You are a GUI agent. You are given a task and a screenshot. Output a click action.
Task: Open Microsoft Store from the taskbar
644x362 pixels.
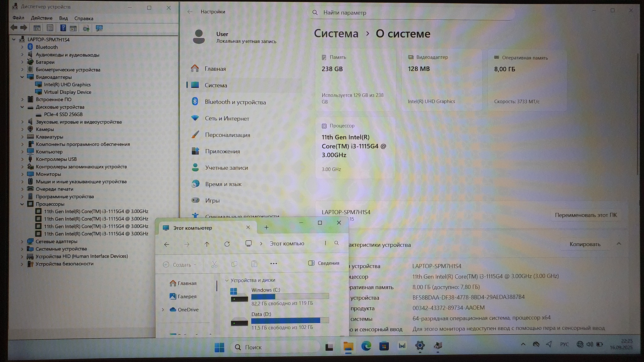coord(384,346)
